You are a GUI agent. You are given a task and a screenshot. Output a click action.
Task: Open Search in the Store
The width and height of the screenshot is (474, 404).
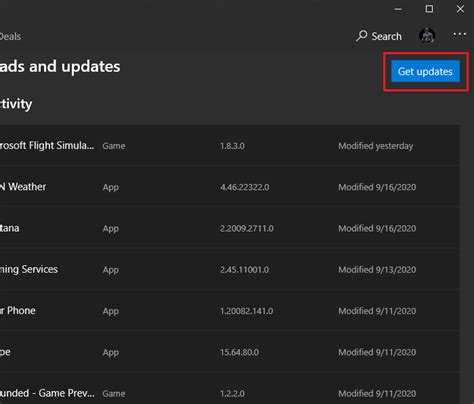pyautogui.click(x=379, y=36)
